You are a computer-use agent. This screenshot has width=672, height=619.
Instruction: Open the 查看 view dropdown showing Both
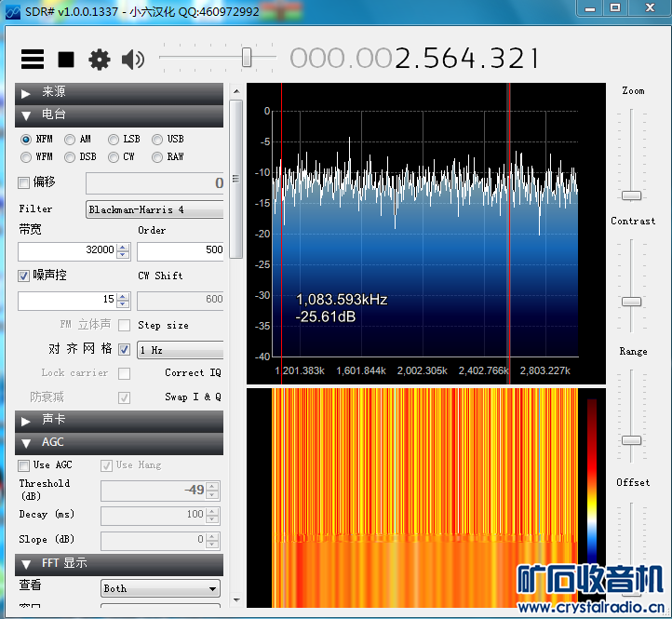coord(160,588)
